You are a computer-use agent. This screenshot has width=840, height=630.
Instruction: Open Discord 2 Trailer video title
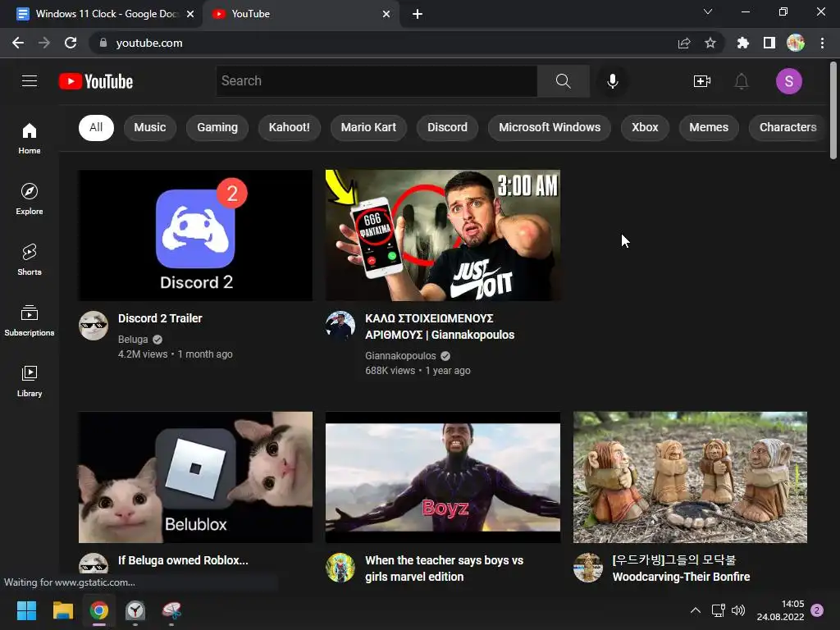[x=160, y=318]
